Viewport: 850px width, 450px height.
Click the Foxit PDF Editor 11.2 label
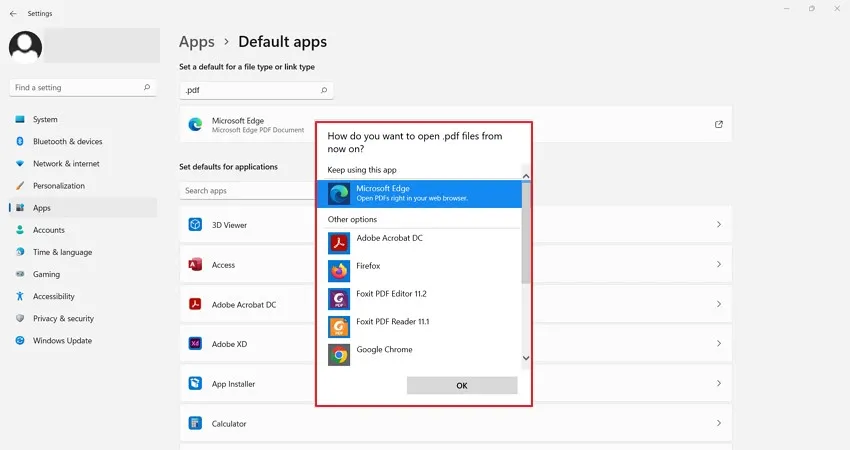pyautogui.click(x=391, y=294)
